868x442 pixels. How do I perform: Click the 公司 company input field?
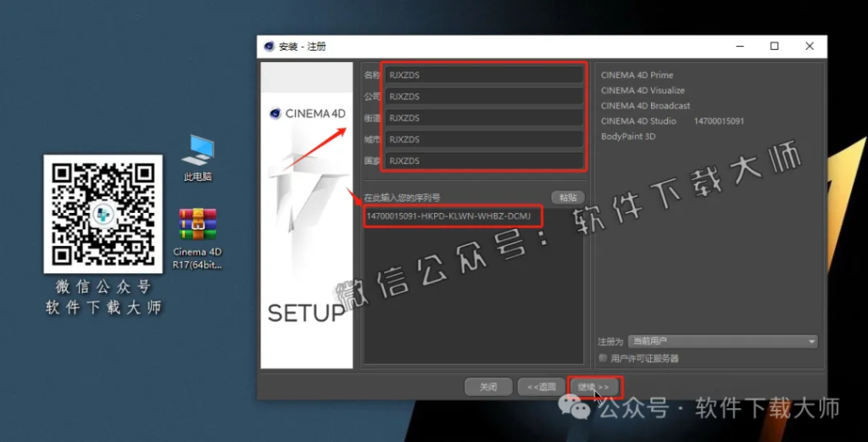[x=484, y=97]
